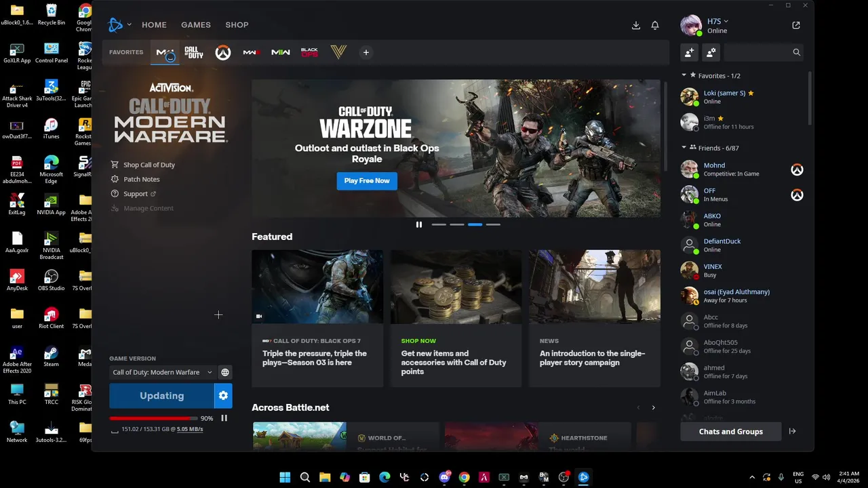Pause the game update download

pos(224,418)
